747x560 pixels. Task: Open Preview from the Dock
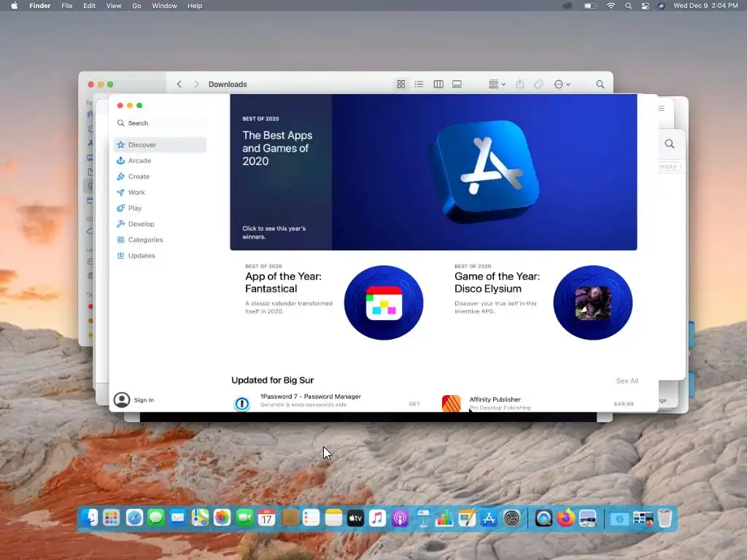click(588, 518)
